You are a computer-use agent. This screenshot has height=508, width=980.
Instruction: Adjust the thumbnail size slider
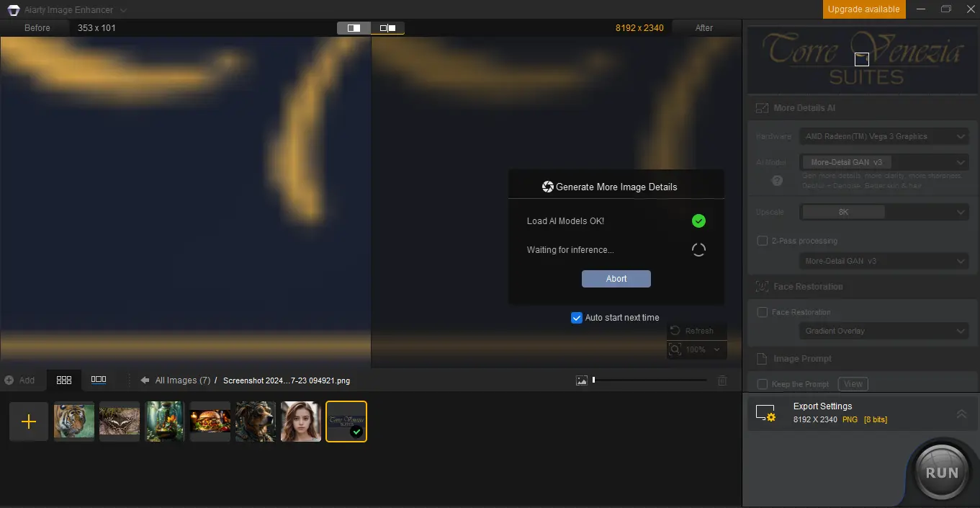[x=649, y=380]
